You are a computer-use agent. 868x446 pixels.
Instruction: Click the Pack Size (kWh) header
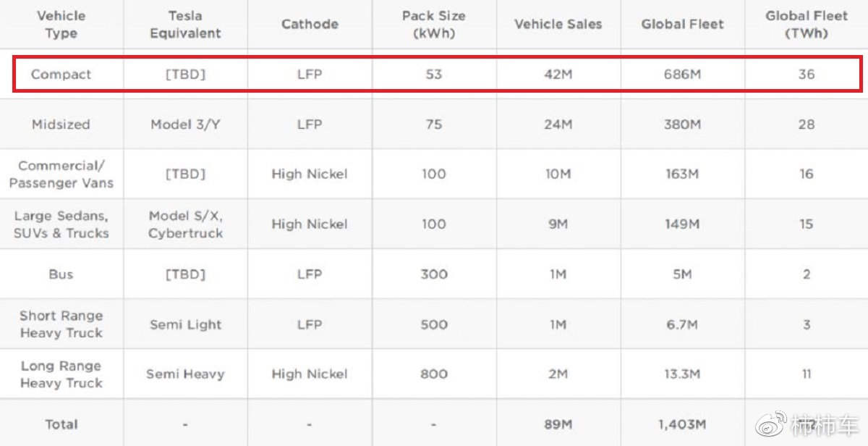coord(434,24)
